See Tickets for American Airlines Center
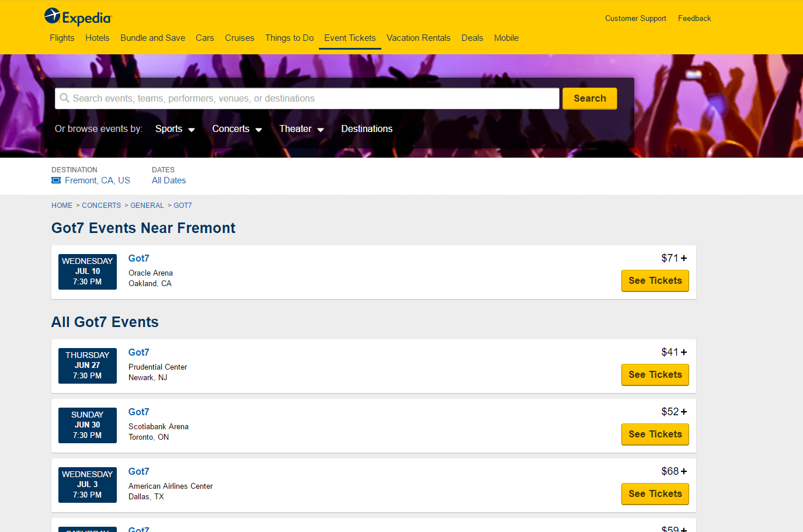Image resolution: width=803 pixels, height=532 pixels. click(655, 494)
